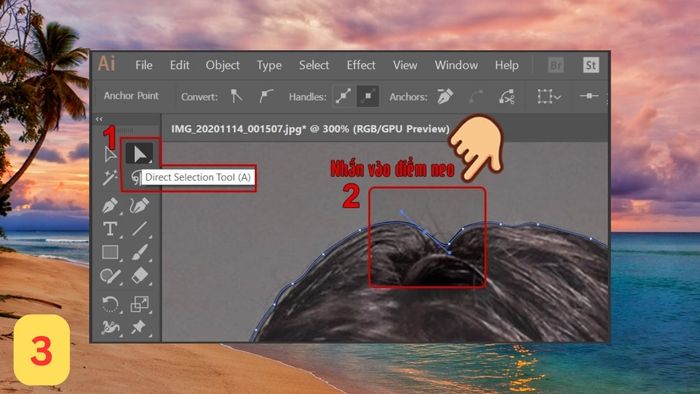Select the Shaper tool
700x394 pixels.
[110, 276]
